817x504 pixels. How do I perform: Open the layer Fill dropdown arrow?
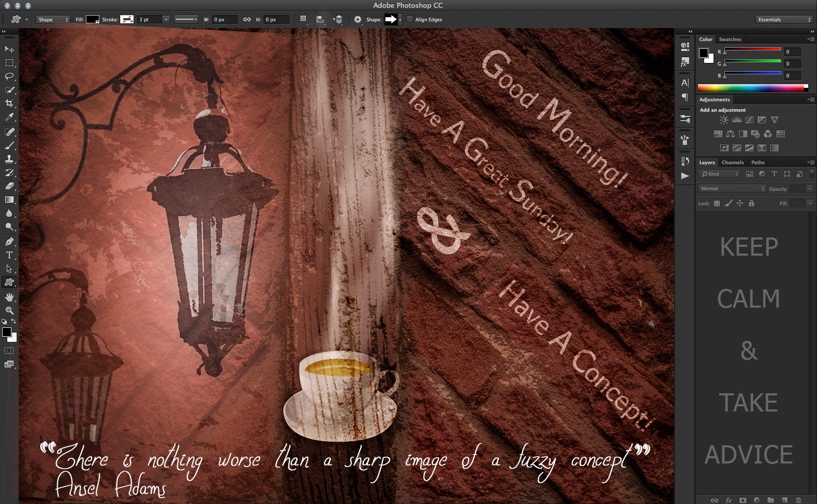coord(810,203)
